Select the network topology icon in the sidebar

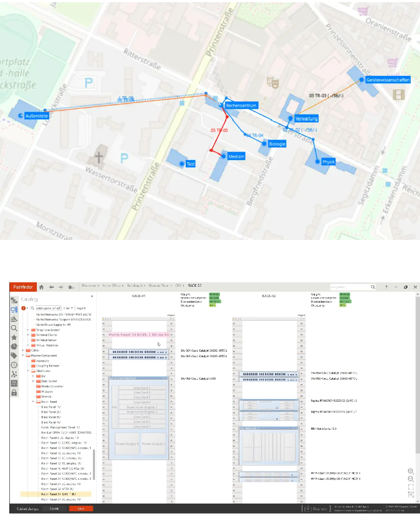[14, 374]
